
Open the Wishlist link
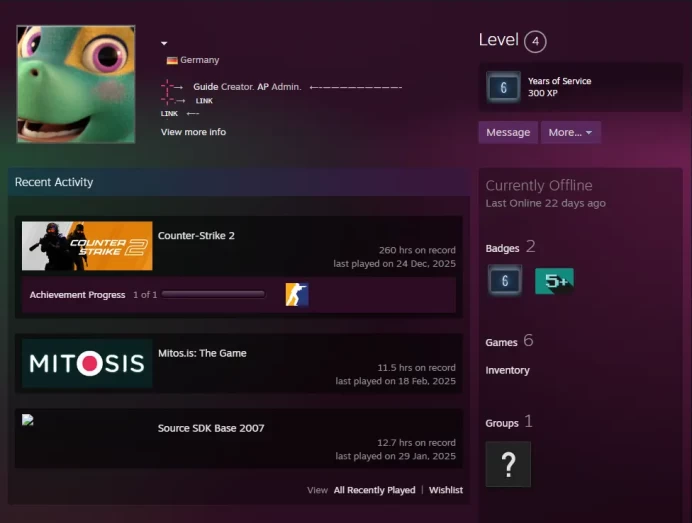point(446,490)
